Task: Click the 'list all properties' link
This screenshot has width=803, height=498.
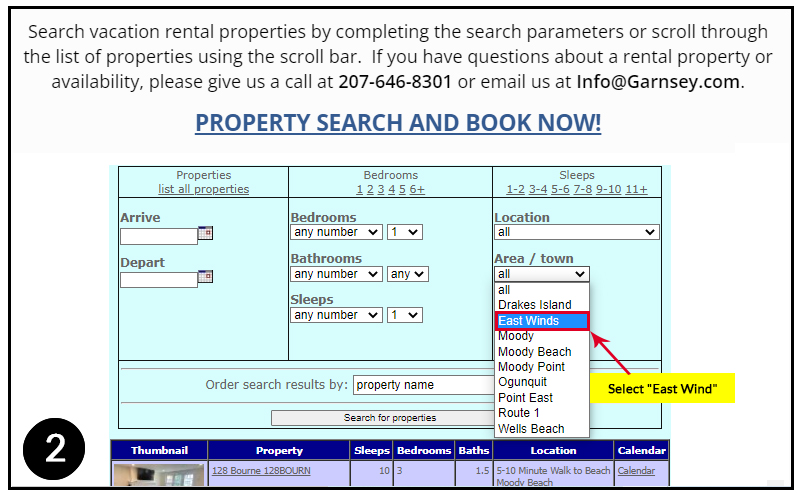Action: (x=204, y=189)
